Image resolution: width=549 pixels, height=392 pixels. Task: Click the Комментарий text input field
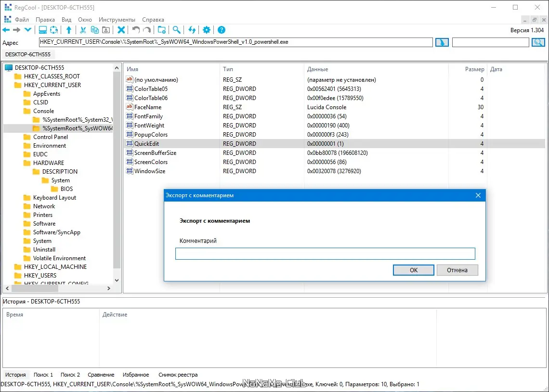[x=325, y=254]
